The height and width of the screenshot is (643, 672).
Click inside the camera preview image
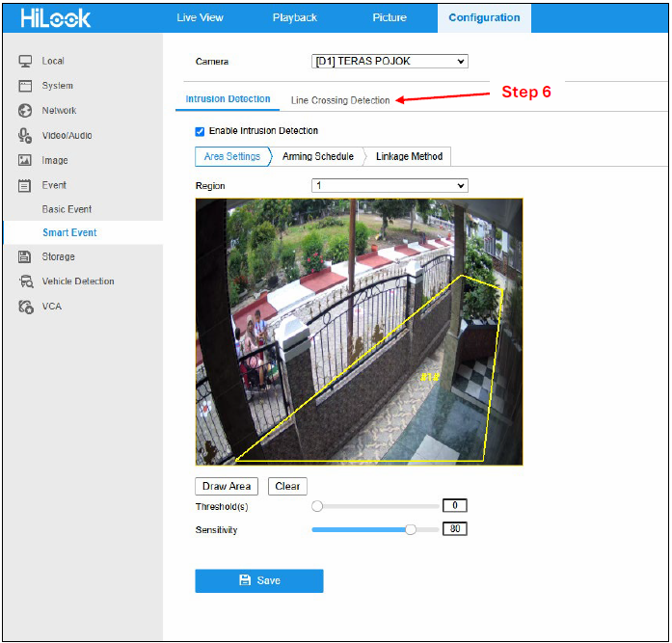point(360,332)
